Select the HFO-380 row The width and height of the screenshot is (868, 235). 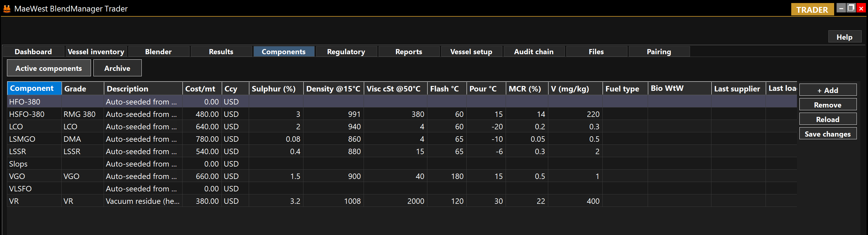pos(402,102)
